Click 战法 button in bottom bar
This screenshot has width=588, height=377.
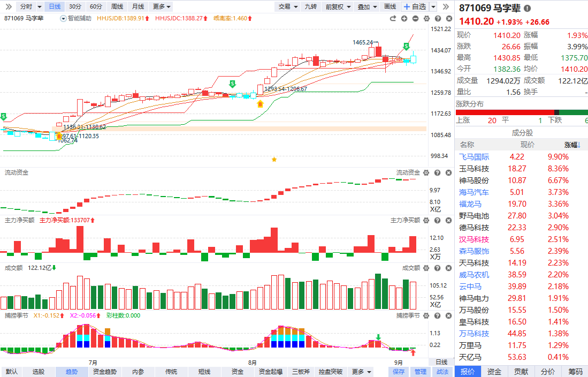coord(442,372)
